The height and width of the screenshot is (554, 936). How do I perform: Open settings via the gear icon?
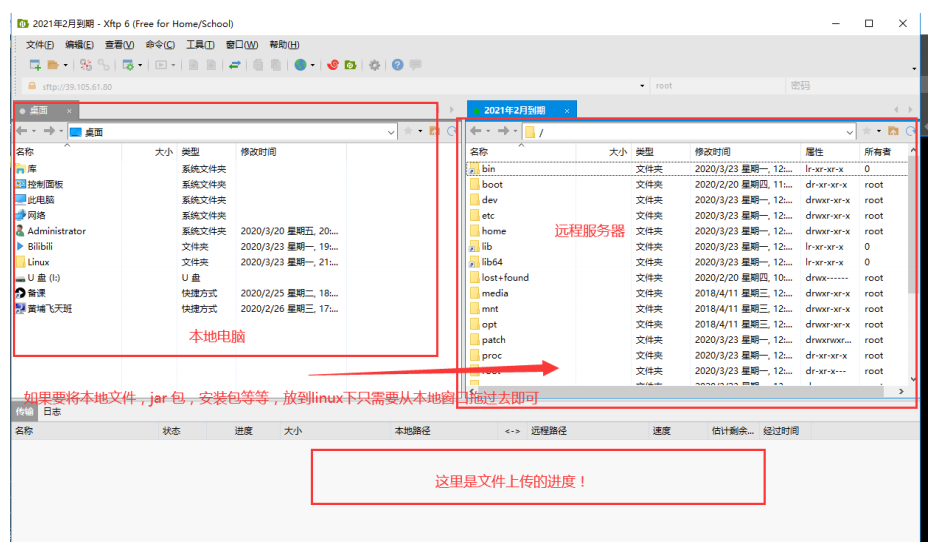click(x=375, y=65)
